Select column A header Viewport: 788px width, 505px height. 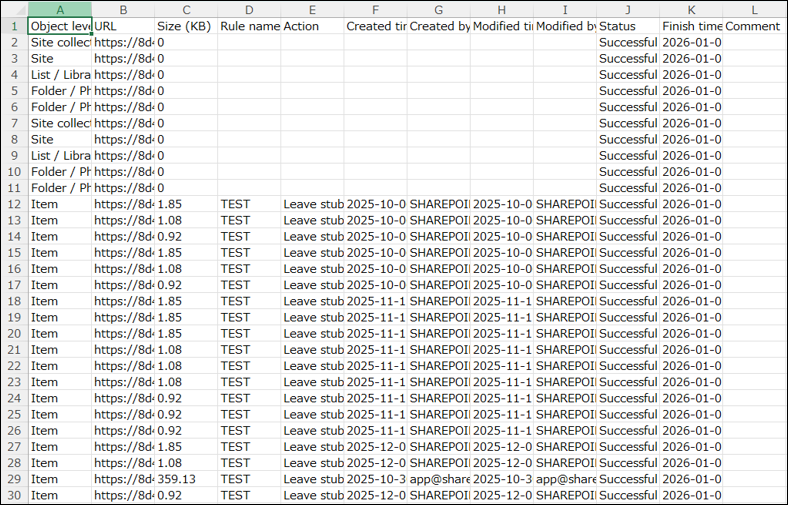coord(59,9)
